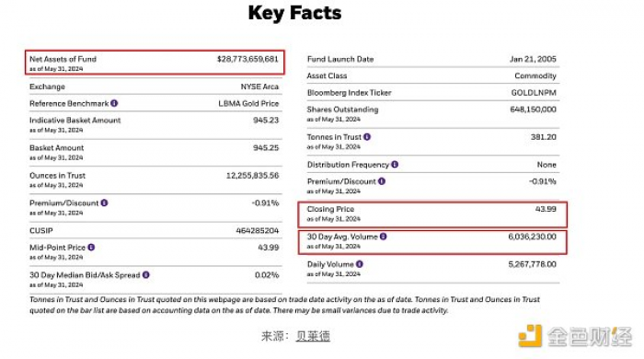Click the Net Assets of Fund label

[x=63, y=59]
